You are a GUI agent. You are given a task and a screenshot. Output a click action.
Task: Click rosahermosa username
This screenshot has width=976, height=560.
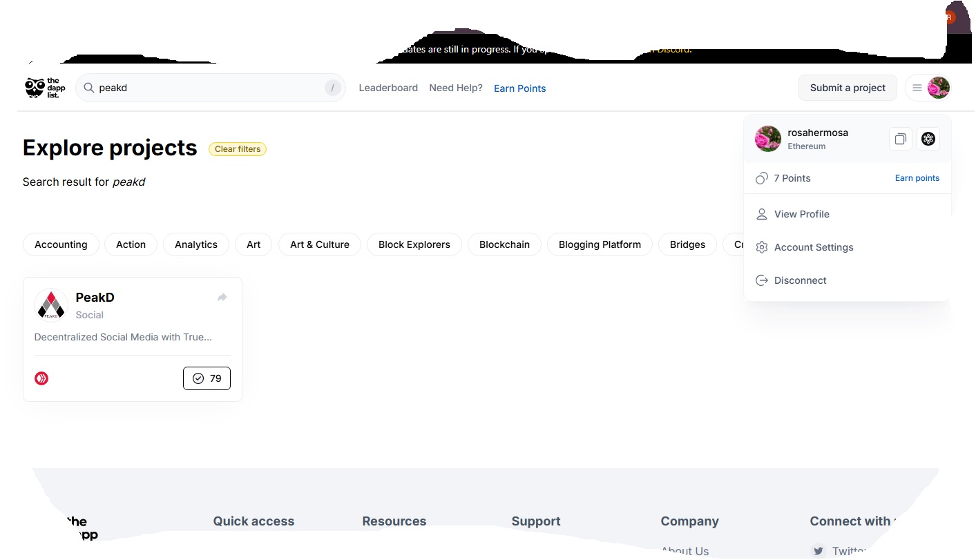click(818, 133)
